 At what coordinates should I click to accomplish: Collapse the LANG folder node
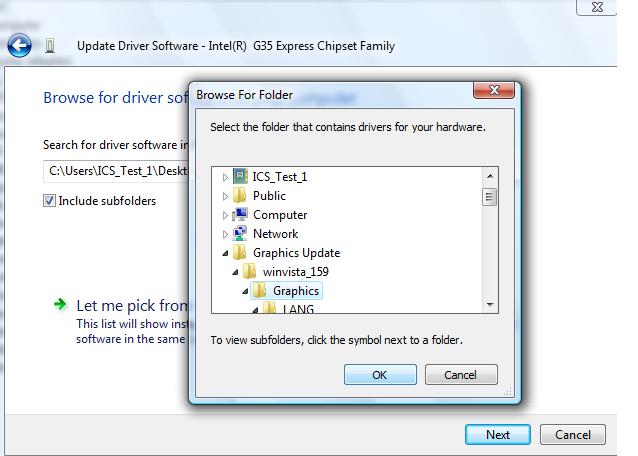pyautogui.click(x=255, y=310)
